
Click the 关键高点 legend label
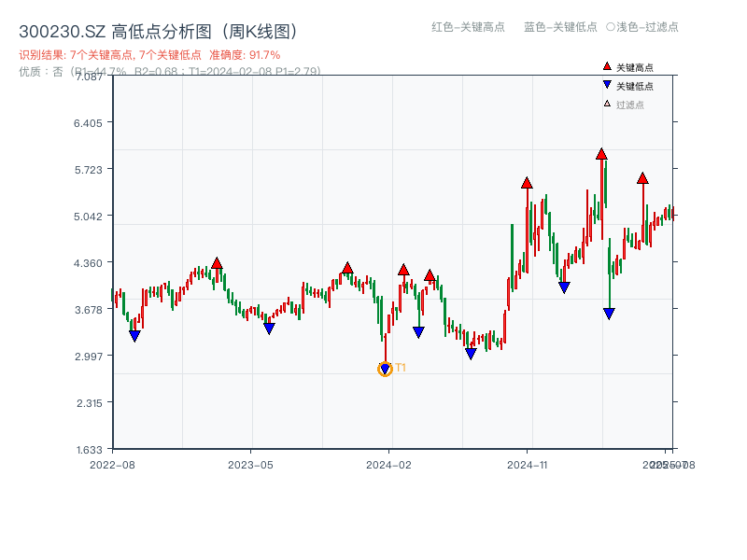click(635, 67)
